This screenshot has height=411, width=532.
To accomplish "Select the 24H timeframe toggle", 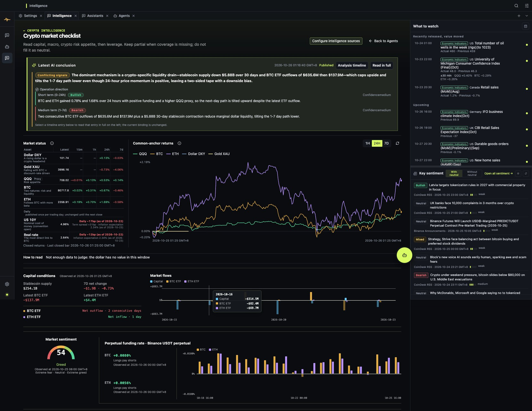I will point(377,143).
